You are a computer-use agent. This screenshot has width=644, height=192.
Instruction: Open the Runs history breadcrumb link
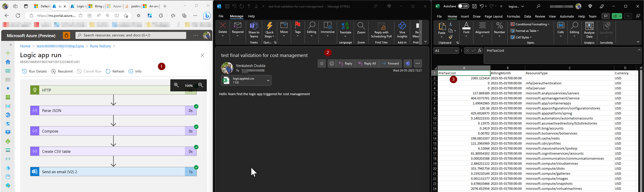click(x=100, y=46)
